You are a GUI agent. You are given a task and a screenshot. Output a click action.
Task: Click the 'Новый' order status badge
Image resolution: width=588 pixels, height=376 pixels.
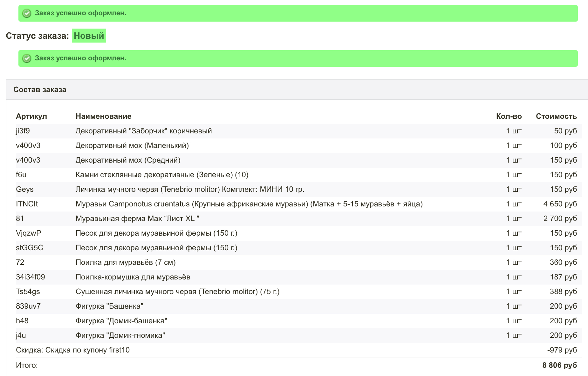(x=89, y=36)
